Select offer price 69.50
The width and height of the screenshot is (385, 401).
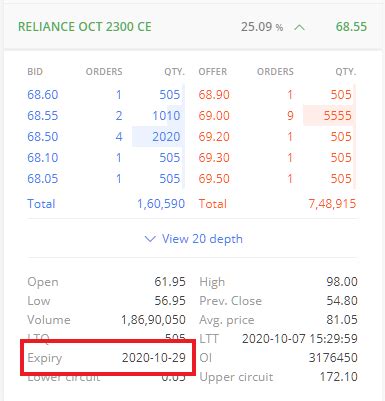coord(214,179)
